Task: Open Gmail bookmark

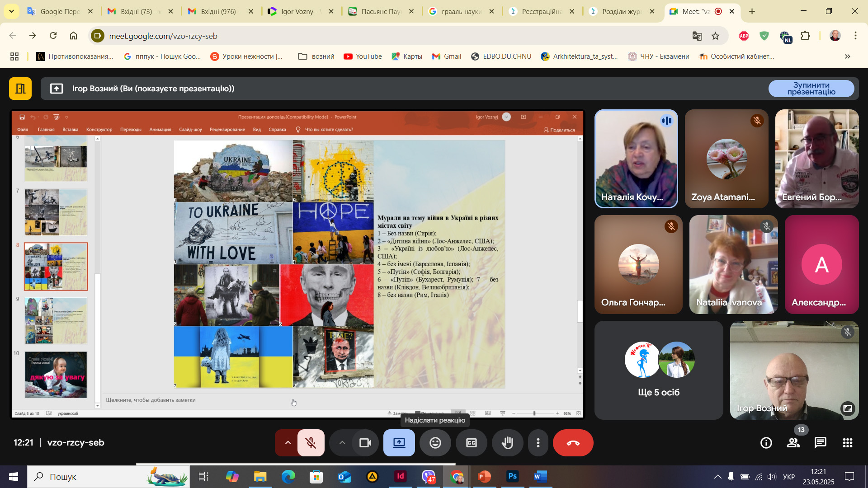Action: pyautogui.click(x=447, y=56)
